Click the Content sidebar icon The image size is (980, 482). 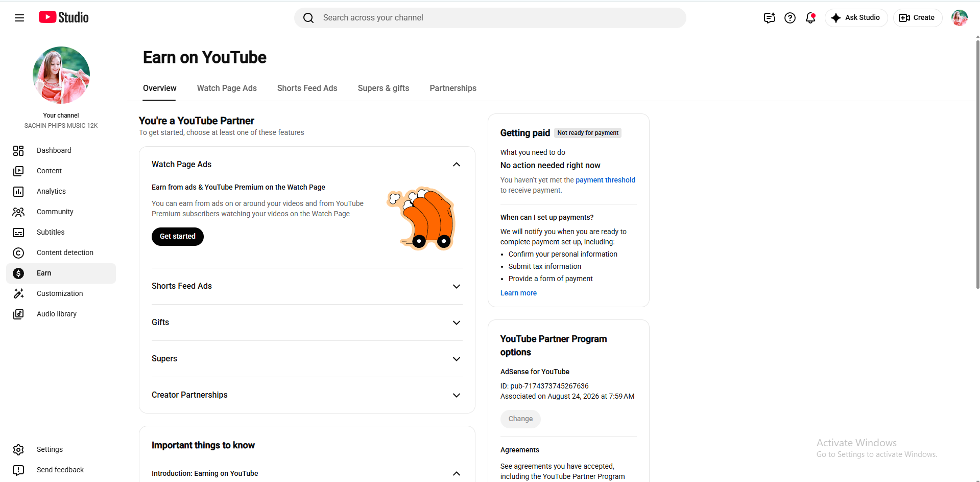(18, 171)
